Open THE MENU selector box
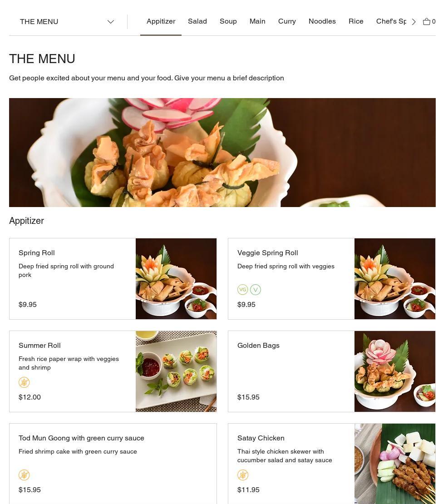 coord(67,21)
